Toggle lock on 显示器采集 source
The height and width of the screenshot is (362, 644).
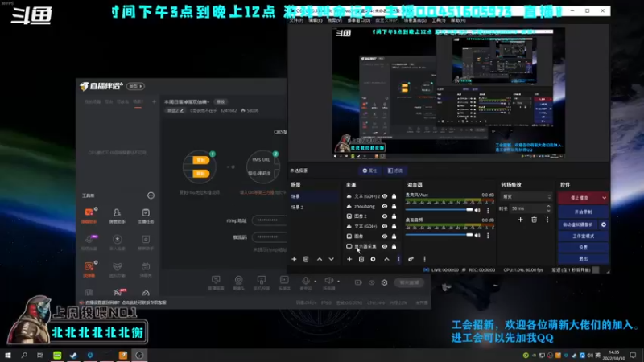394,246
